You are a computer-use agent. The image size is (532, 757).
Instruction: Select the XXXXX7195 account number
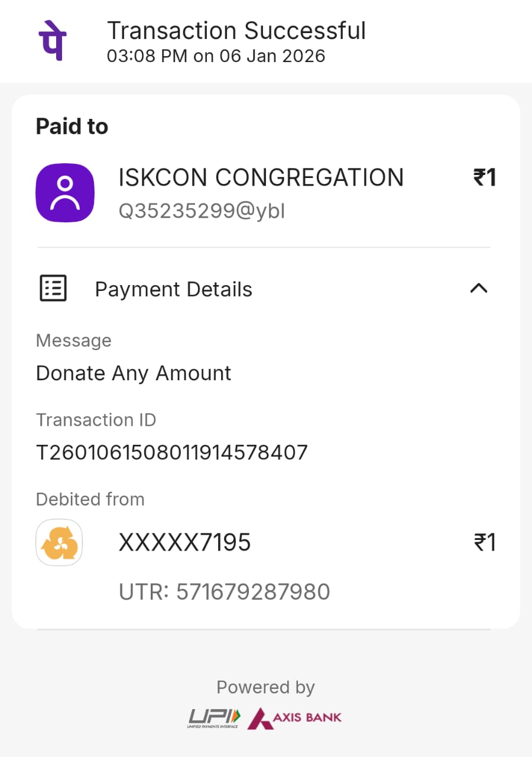coord(184,542)
